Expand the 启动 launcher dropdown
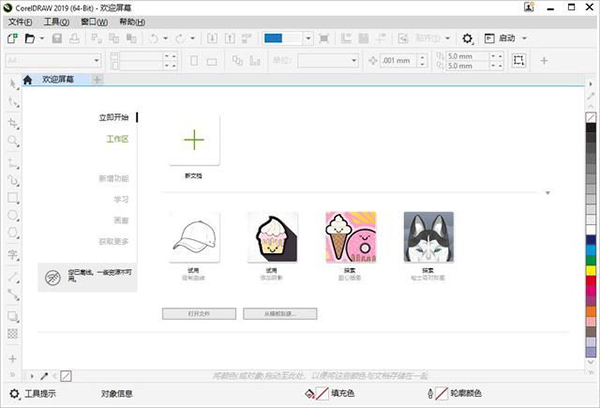The image size is (600, 408). (x=525, y=38)
